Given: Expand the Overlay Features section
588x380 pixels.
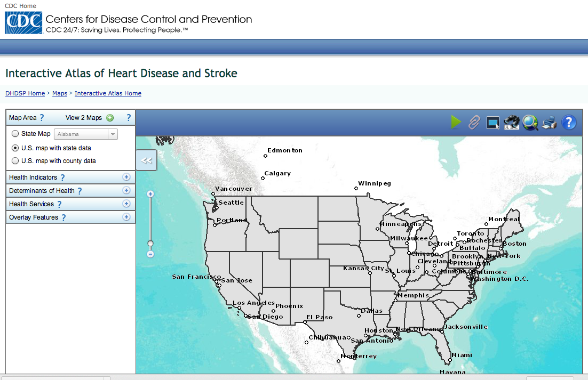Looking at the screenshot, I should [126, 217].
